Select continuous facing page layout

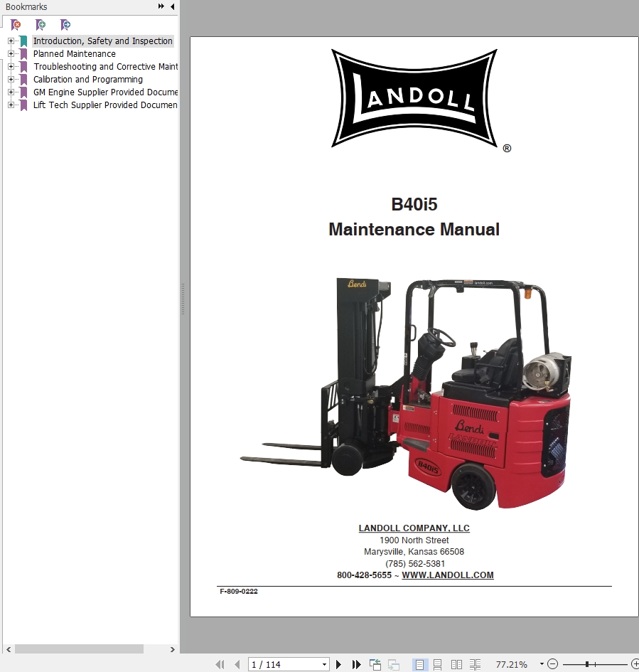pos(475,665)
